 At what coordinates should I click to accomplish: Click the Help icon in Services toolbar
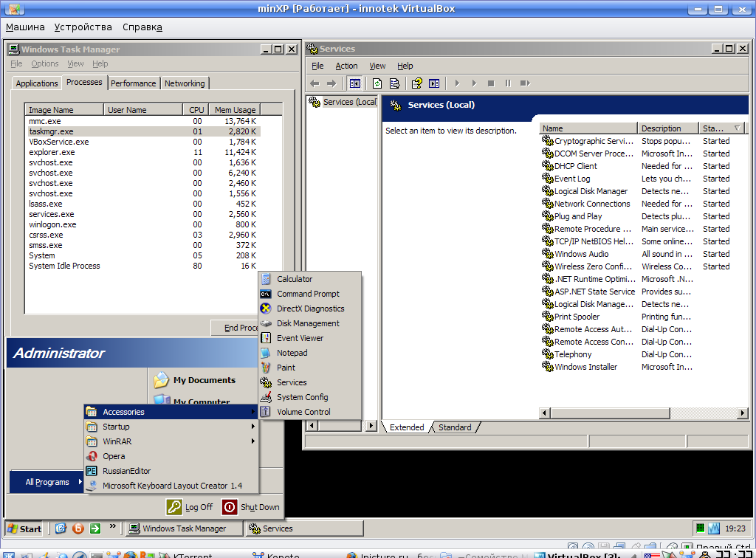point(417,83)
